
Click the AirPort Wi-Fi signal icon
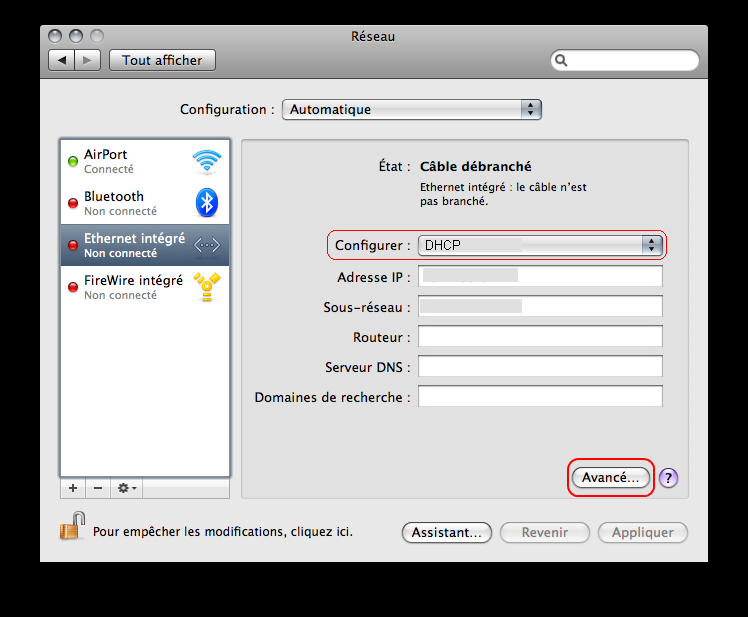point(207,161)
